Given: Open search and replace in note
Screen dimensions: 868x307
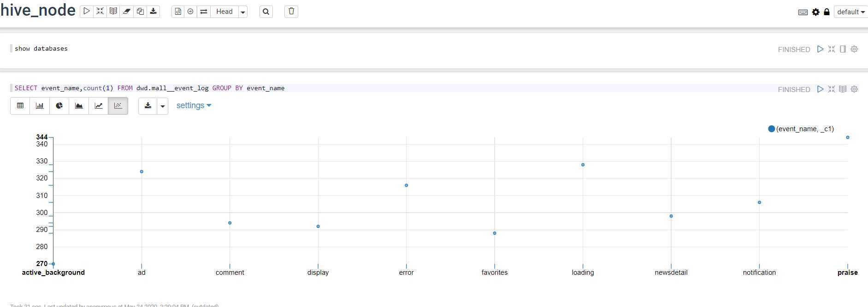Looking at the screenshot, I should (x=266, y=12).
